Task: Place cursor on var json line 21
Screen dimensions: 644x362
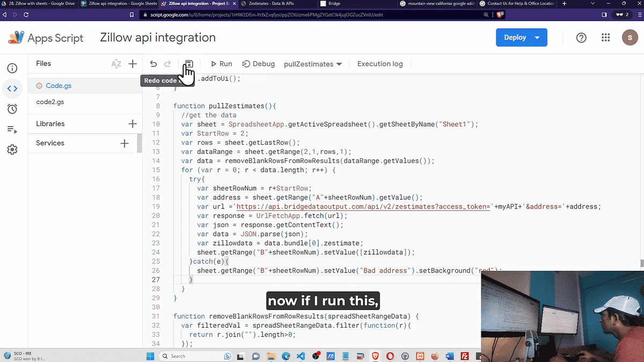Action: click(x=270, y=225)
